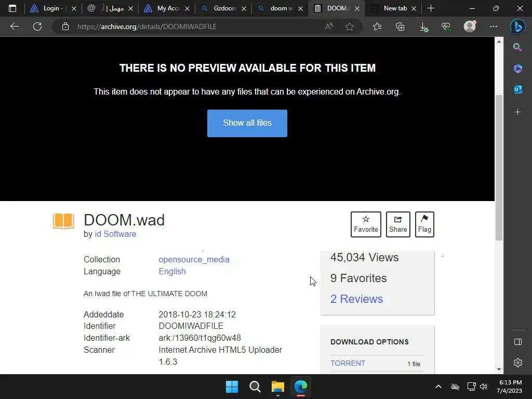Screen dimensions: 532x399
Task: Open Outlook sidebar icon
Action: click(517, 89)
